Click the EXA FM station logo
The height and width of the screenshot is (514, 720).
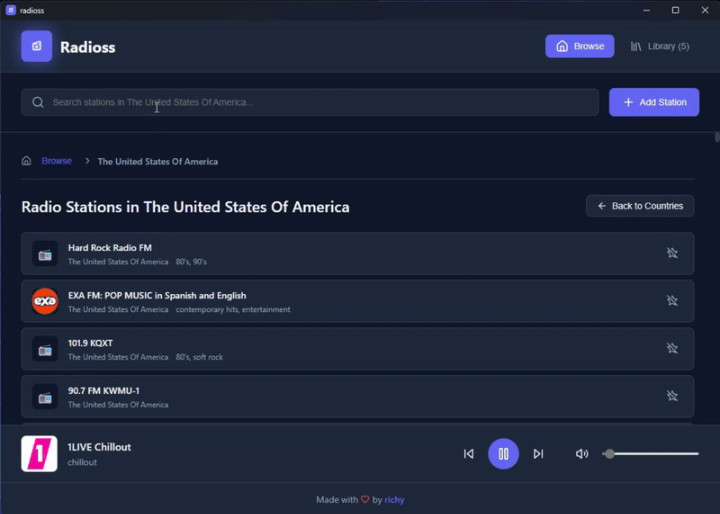tap(45, 301)
